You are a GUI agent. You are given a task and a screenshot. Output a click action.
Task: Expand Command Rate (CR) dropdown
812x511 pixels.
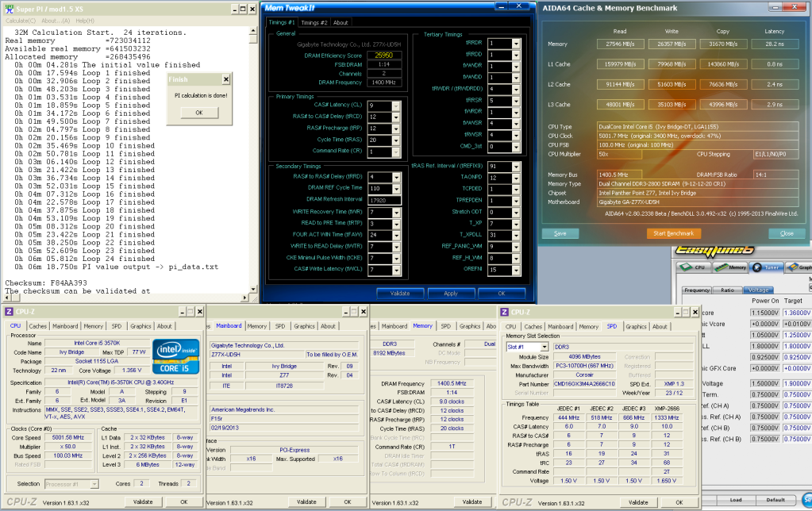[395, 152]
